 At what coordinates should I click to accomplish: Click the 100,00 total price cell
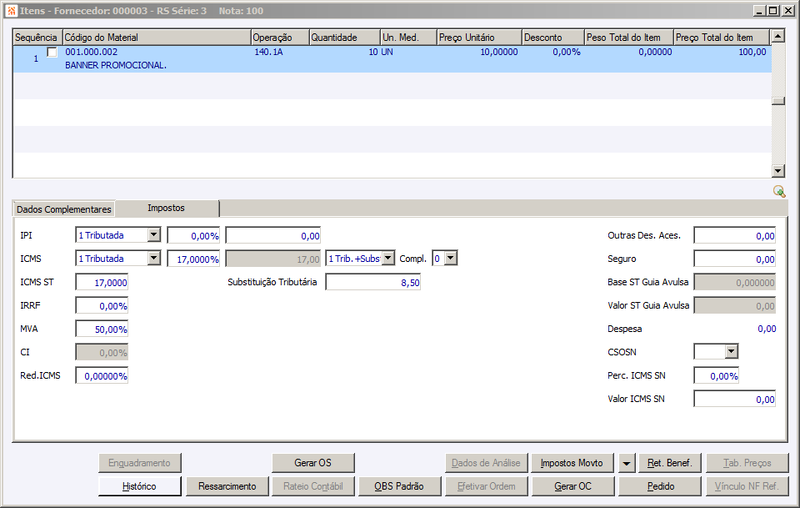(753, 52)
